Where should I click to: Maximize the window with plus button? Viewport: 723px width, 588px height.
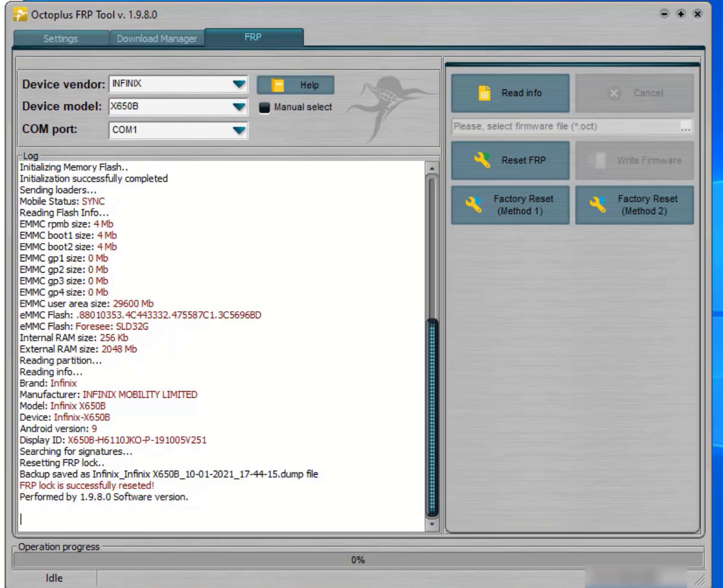(x=681, y=14)
